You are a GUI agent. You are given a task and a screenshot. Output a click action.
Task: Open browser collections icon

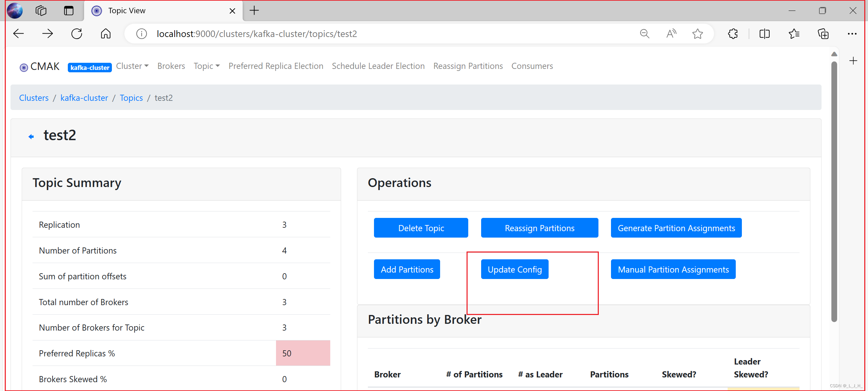tap(823, 34)
